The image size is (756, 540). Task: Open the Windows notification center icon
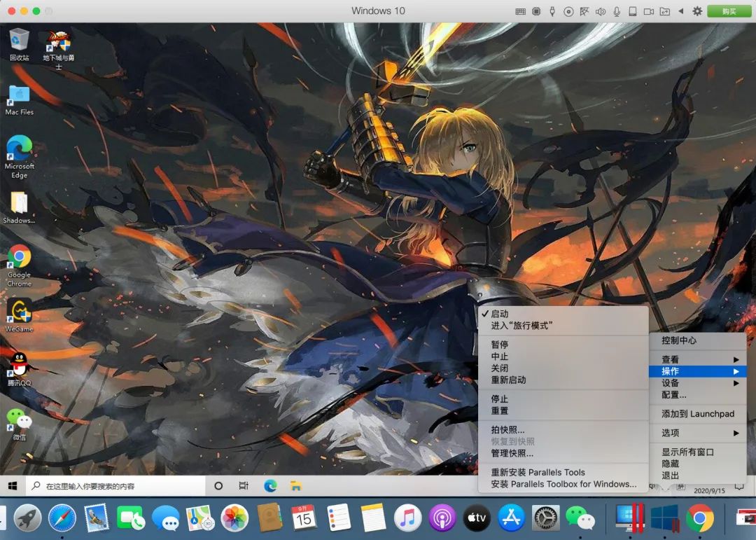[x=739, y=487]
